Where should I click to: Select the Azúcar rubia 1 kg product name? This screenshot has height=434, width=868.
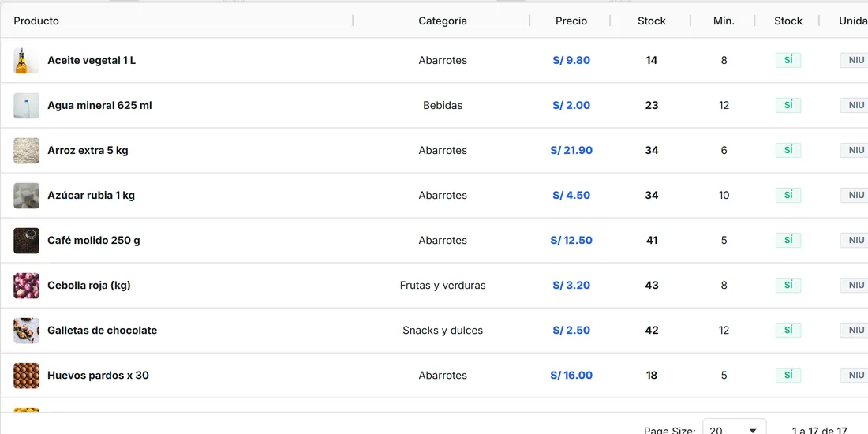coord(92,196)
